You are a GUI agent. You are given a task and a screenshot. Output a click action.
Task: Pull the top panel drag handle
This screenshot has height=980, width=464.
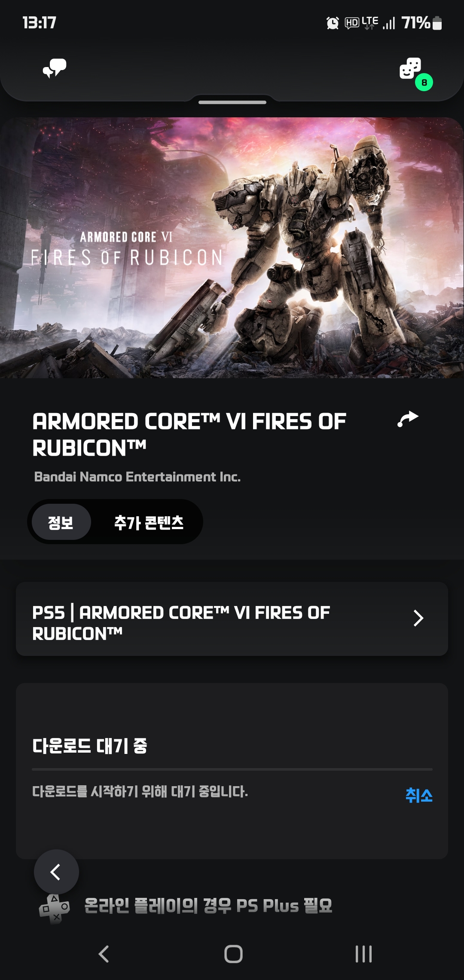click(232, 102)
